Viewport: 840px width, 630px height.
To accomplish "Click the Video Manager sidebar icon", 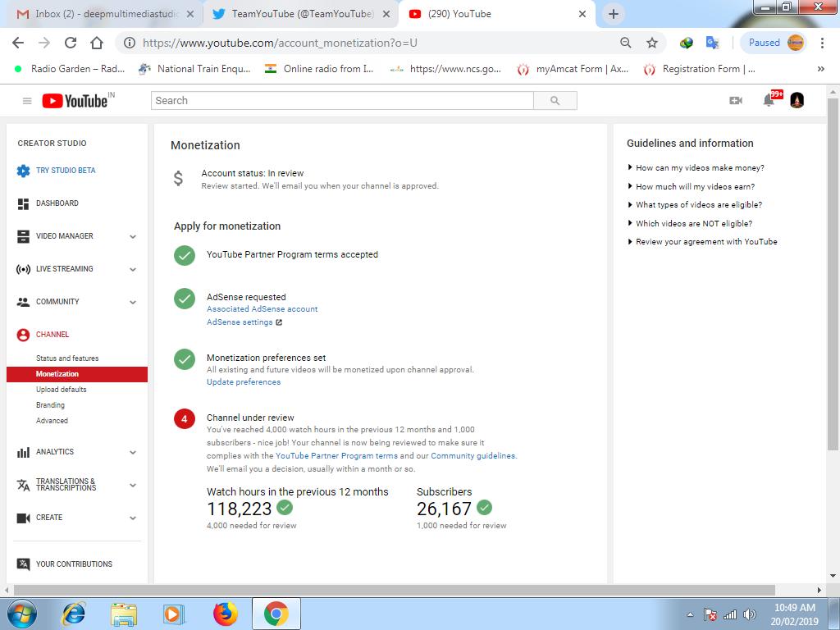I will 23,236.
